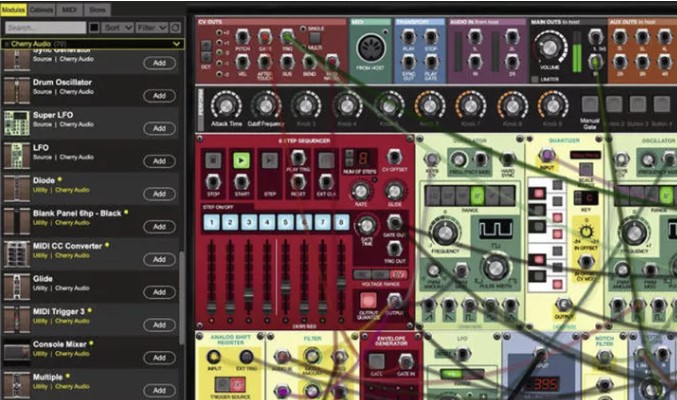The width and height of the screenshot is (677, 400).
Task: Switch to the Modules tab
Action: 13,10
